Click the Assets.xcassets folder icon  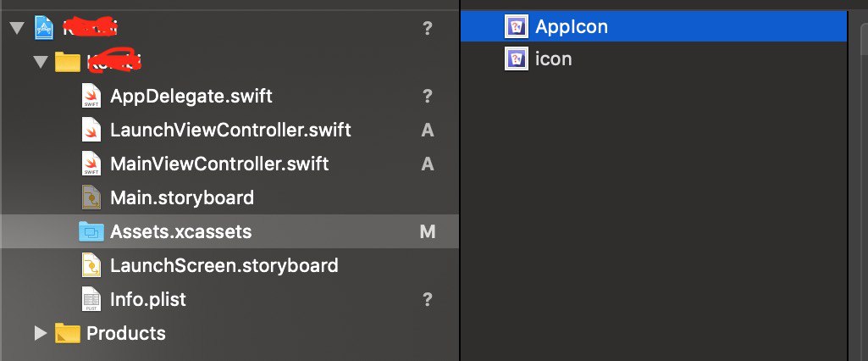91,231
